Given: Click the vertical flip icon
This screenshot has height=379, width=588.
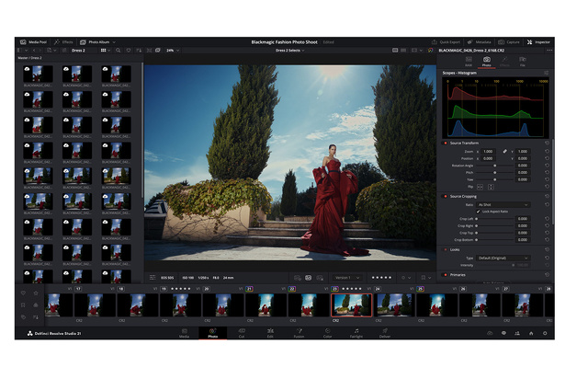Looking at the screenshot, I should (491, 187).
